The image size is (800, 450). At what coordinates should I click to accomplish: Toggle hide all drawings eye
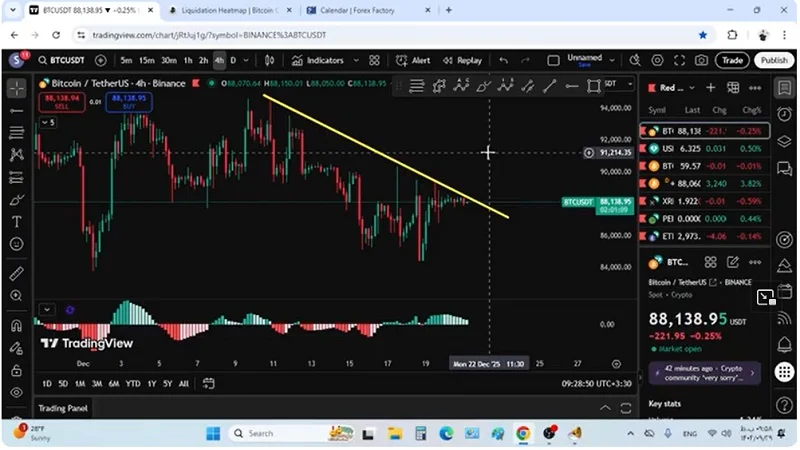click(x=16, y=392)
